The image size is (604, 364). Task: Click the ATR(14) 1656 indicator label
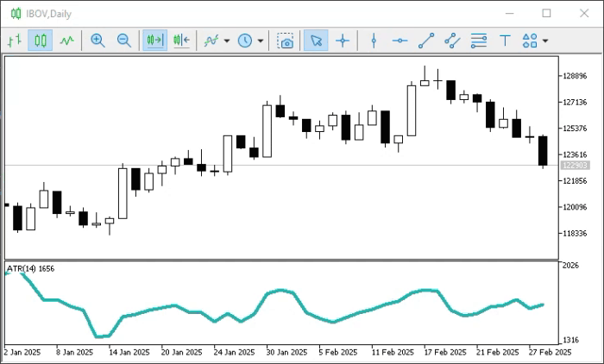point(31,268)
